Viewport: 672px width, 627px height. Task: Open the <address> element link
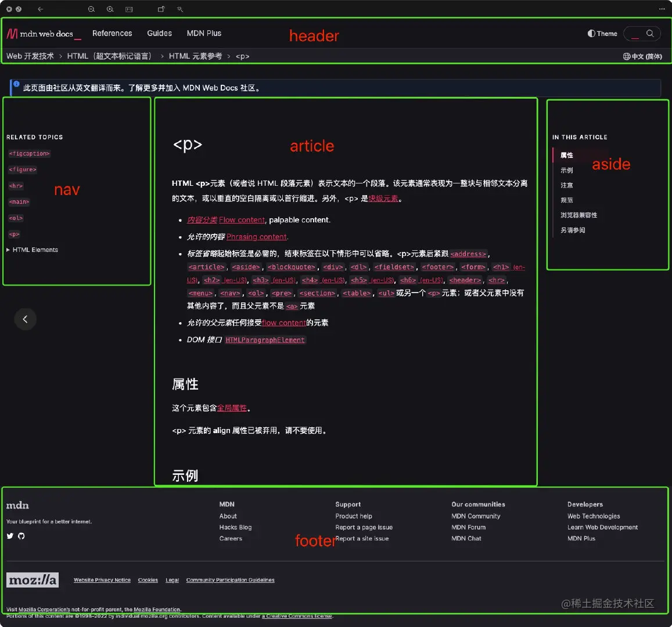pos(468,254)
